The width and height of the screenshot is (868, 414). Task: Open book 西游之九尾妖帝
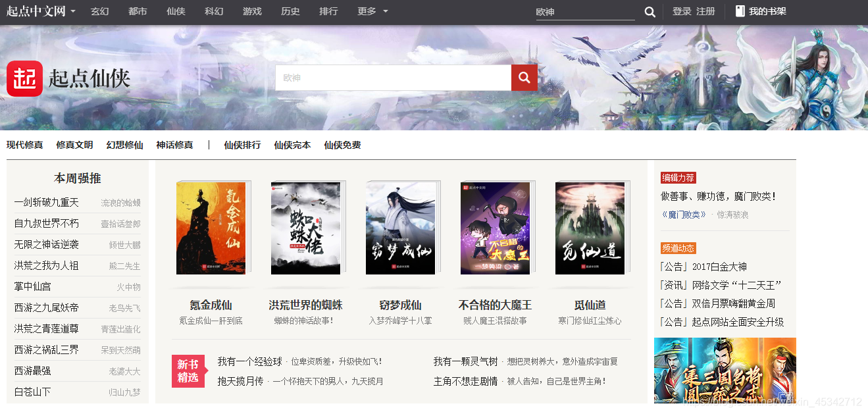(x=47, y=307)
